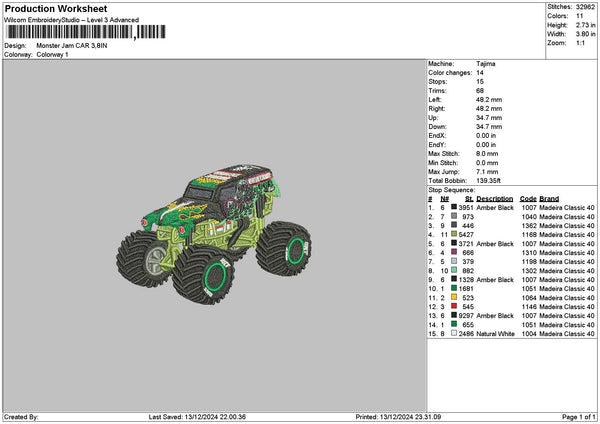Click the Zoom value 1:1
The image size is (600, 424).
(x=580, y=43)
